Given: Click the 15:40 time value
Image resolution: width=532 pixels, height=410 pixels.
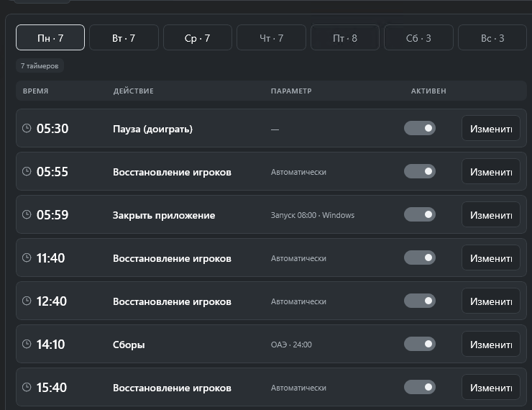Looking at the screenshot, I should 52,387.
